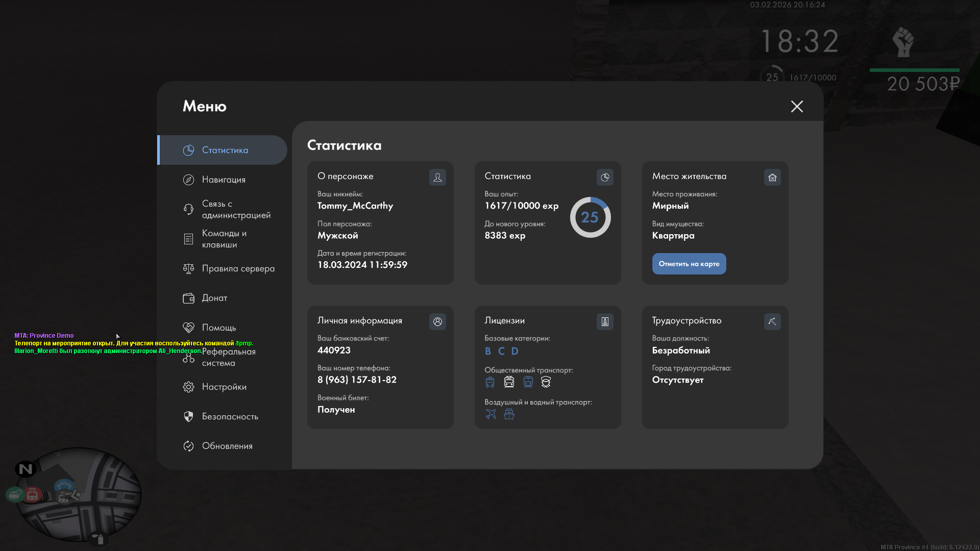
Task: Close the Меню window with X
Action: point(797,106)
